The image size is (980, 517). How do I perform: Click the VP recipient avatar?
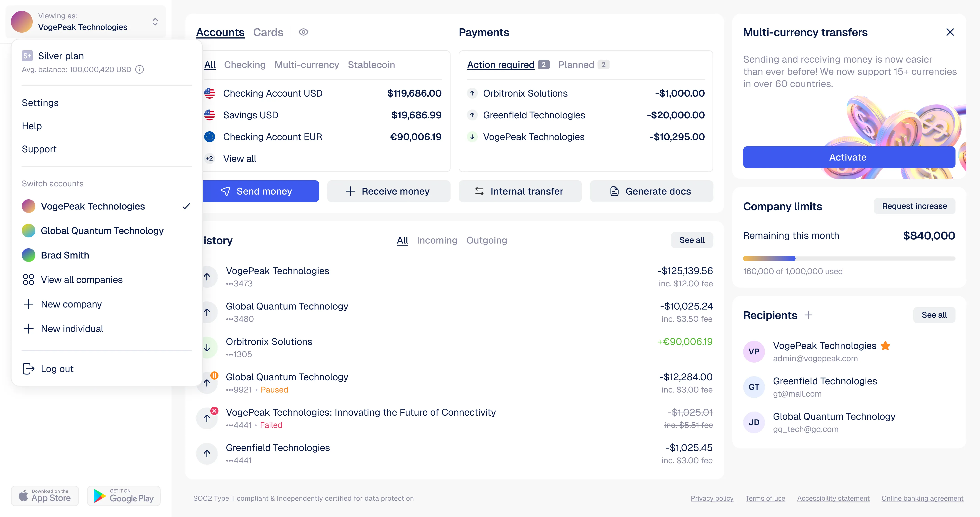[x=754, y=352]
